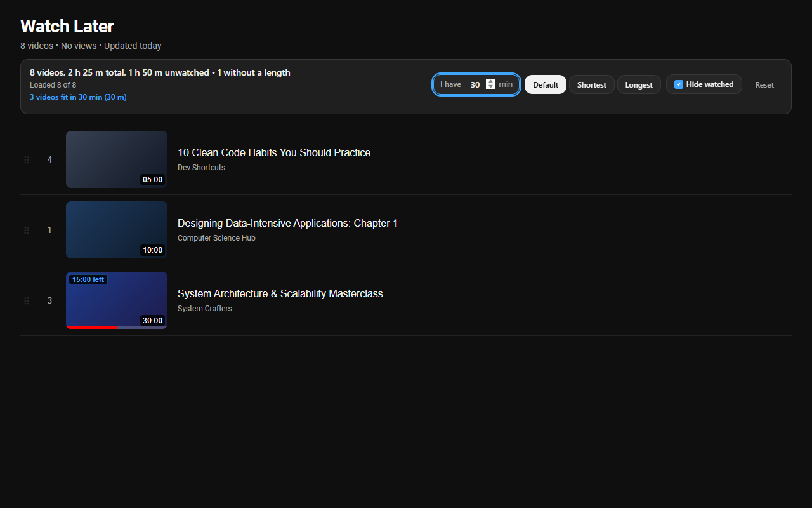Screen dimensions: 812x508
Task: Click the 10:00 duration badge
Action: [x=153, y=250]
